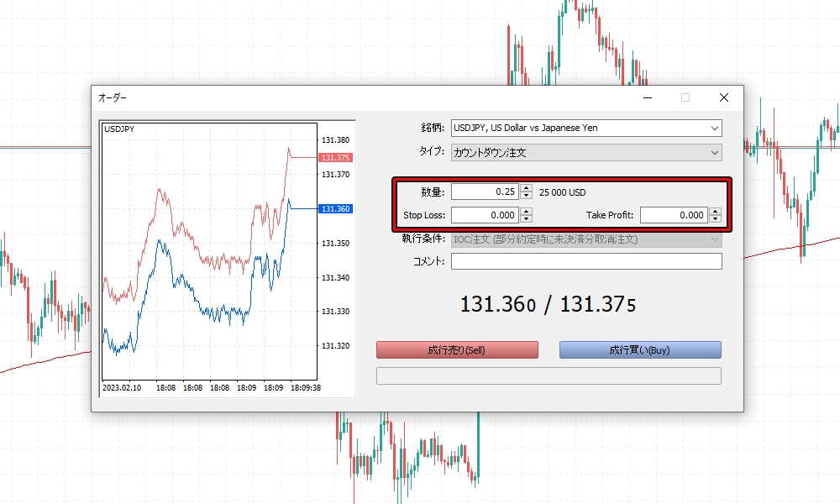
Task: Decrease Take Profit with down arrow
Action: tap(715, 219)
